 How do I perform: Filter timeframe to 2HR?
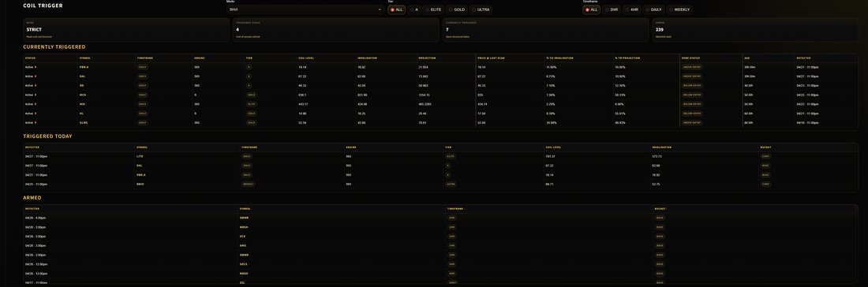coord(612,9)
